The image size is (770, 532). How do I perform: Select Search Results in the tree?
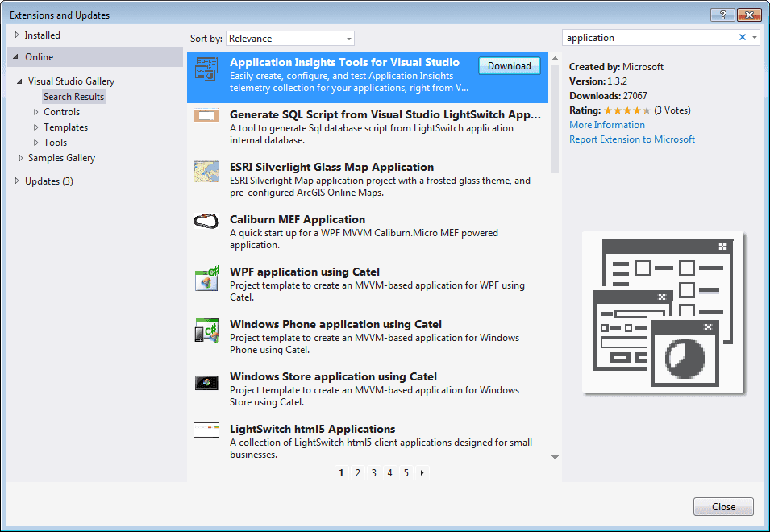(x=73, y=97)
